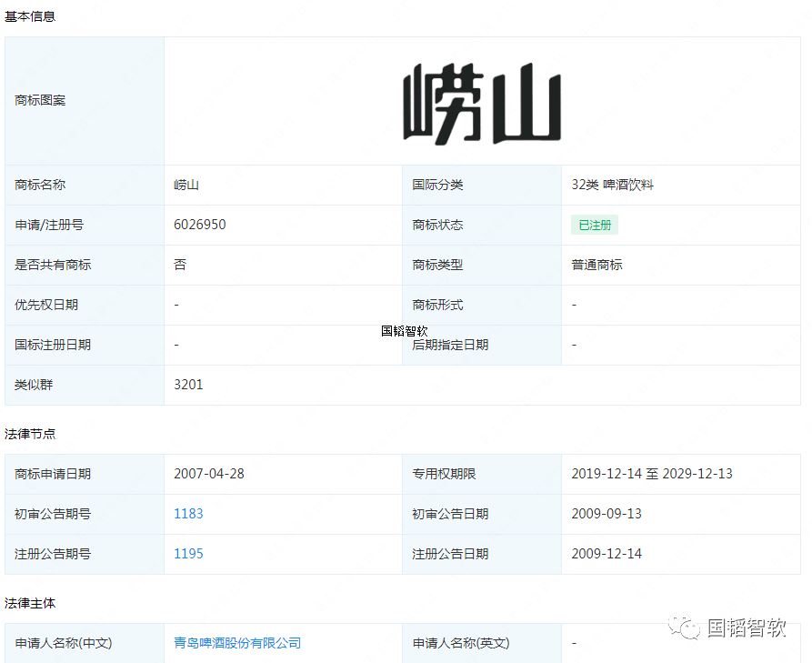Click the 已注册 trademark status badge
The height and width of the screenshot is (663, 812).
595,226
